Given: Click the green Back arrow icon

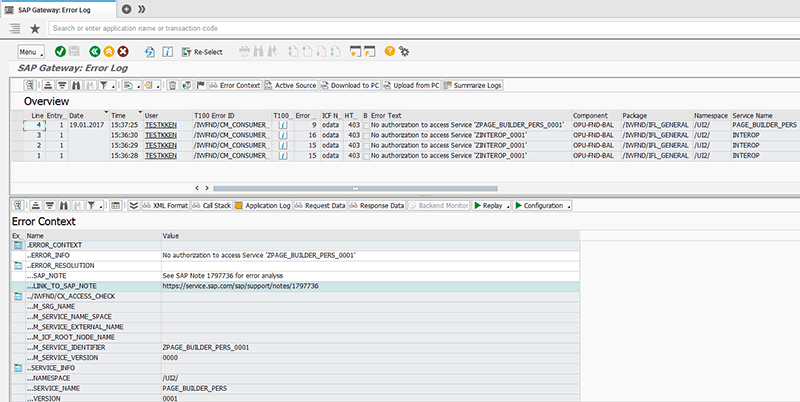Looking at the screenshot, I should tap(94, 51).
